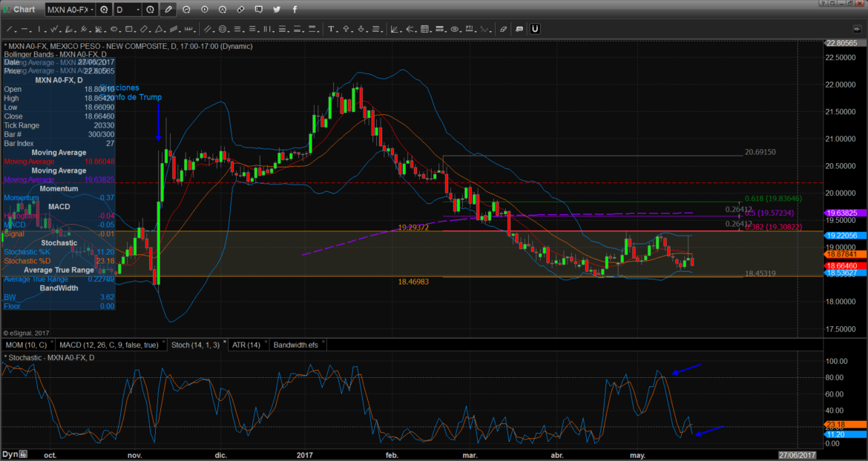Select the Gann fan tool
Viewport: 868px width, 461px height.
394,29
